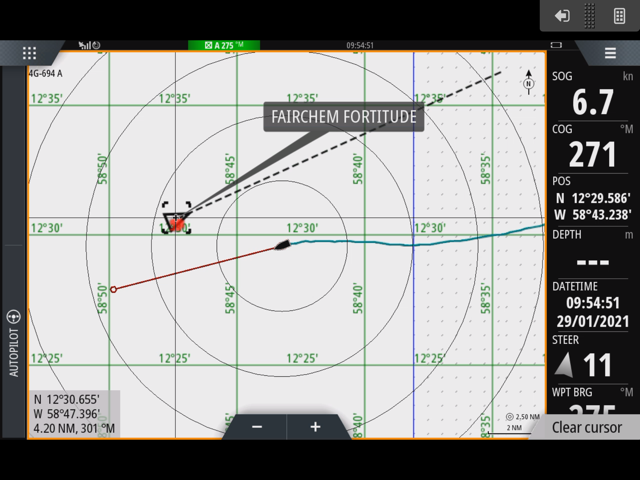Tap the dotted grip handle icon

click(589, 16)
